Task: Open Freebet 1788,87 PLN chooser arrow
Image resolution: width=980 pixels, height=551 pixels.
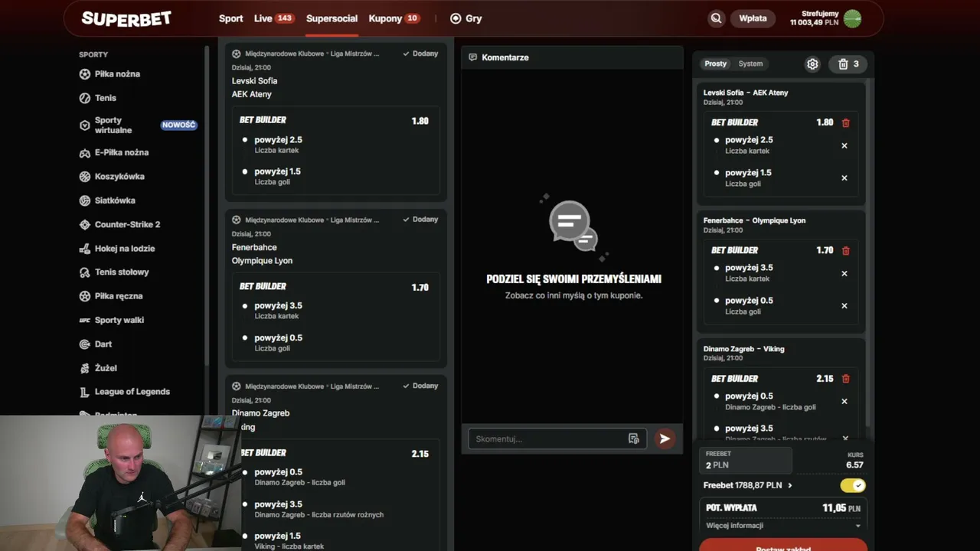Action: tap(790, 485)
